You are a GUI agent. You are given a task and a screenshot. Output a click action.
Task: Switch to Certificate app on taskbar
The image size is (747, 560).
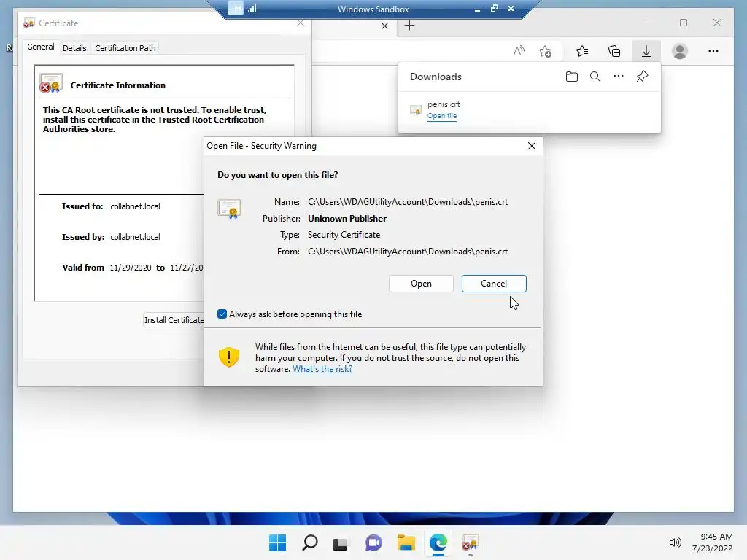click(471, 542)
